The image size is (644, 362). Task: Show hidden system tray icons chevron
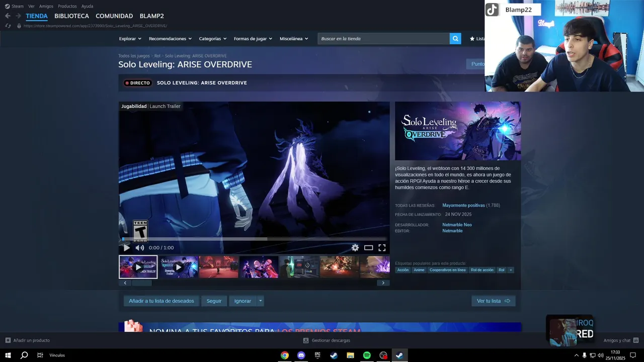tap(576, 355)
